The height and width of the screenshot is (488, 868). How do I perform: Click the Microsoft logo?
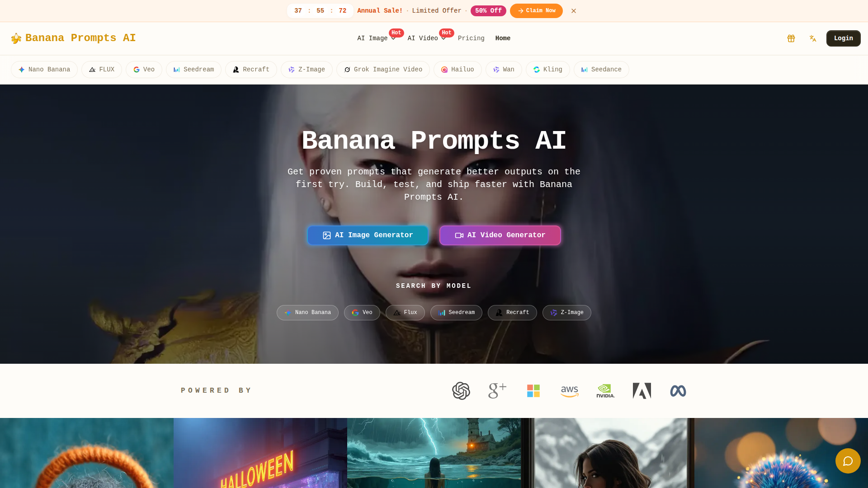pos(533,391)
